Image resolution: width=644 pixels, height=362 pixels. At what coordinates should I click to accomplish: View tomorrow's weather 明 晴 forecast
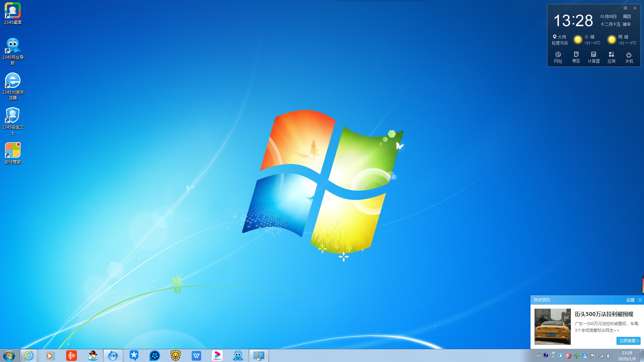(x=622, y=40)
